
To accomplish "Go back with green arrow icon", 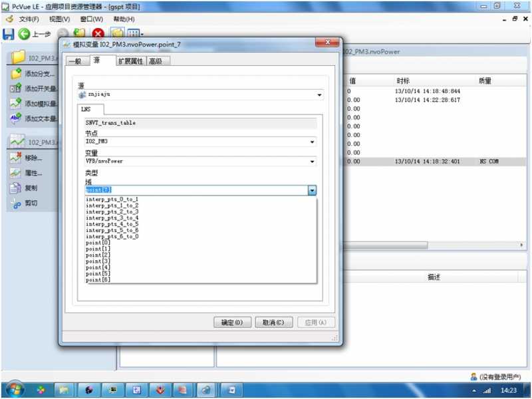I will [24, 34].
